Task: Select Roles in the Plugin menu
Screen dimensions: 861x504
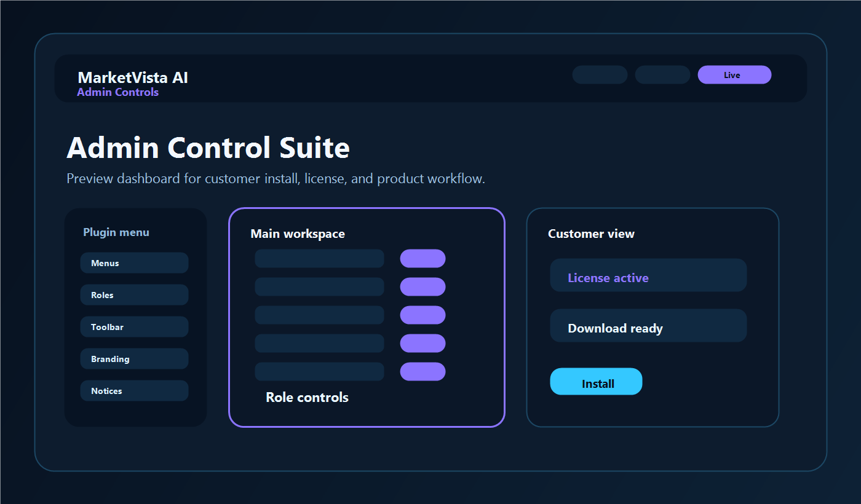Action: 134,295
